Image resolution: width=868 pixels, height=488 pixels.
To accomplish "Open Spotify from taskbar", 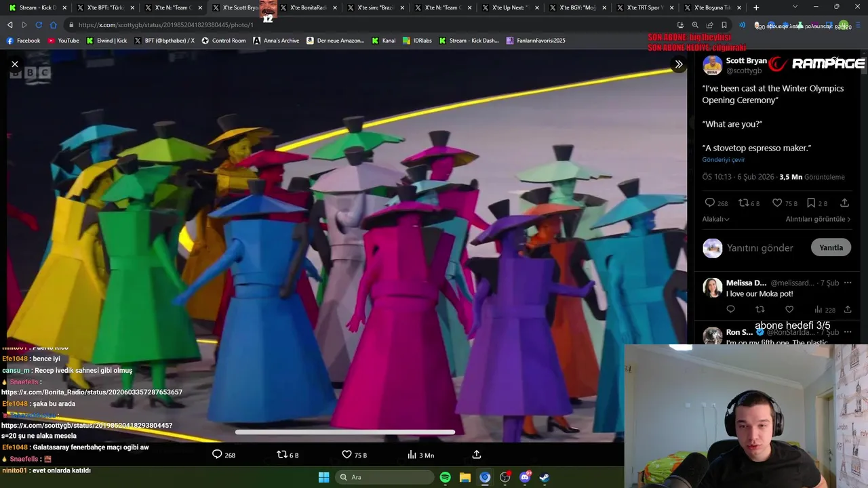I will [x=445, y=477].
